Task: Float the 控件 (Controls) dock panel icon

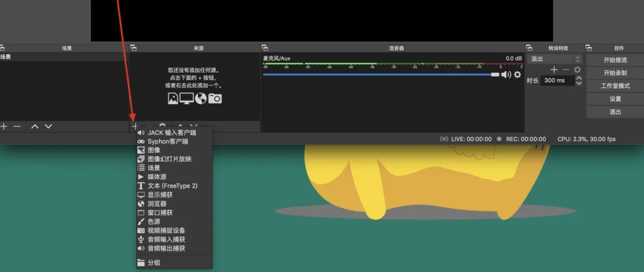Action: pos(588,48)
